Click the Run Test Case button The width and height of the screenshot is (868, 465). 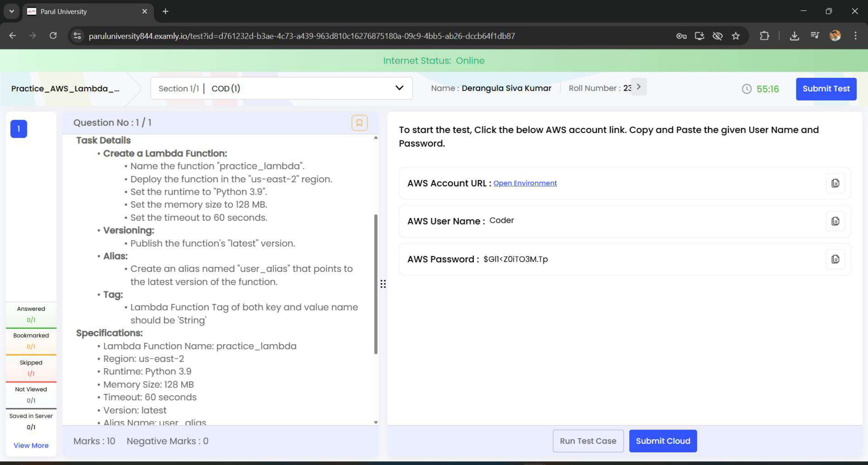[588, 441]
